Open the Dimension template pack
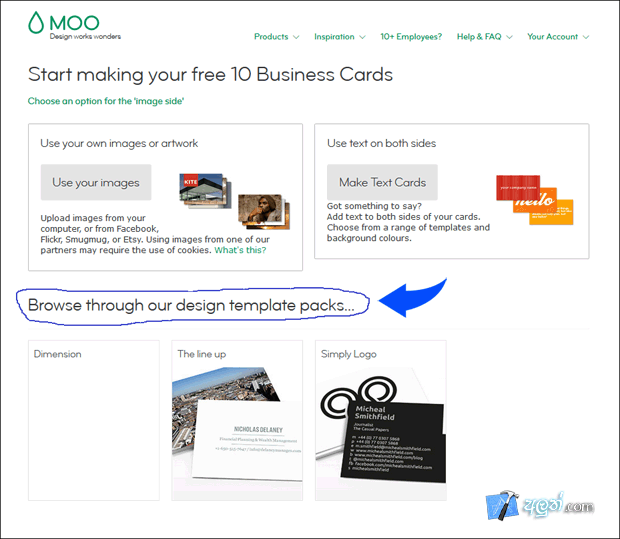Screen dimensions: 620x539 (94, 420)
